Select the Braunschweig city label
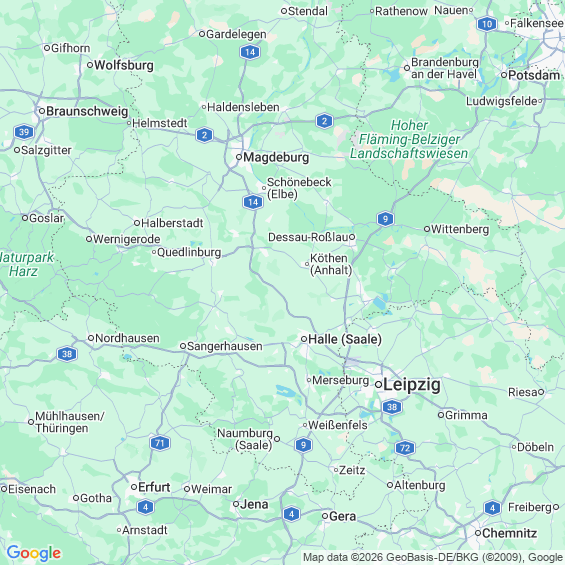Screen dimensions: 565x565 87,111
